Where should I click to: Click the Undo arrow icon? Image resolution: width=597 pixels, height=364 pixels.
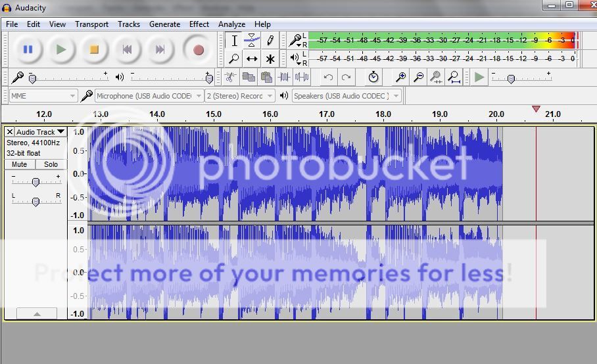coord(328,78)
